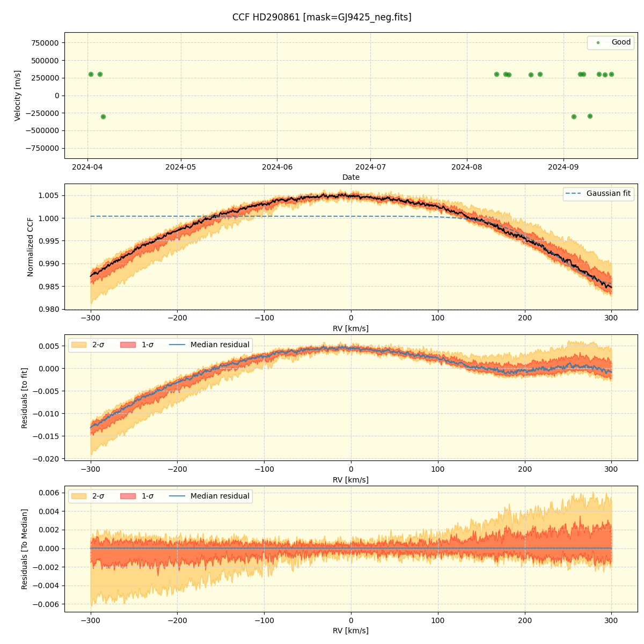Screen dimensions: 644x644
Task: Click the '0.006' tick on Residuals To Median axis
Action: click(x=49, y=493)
